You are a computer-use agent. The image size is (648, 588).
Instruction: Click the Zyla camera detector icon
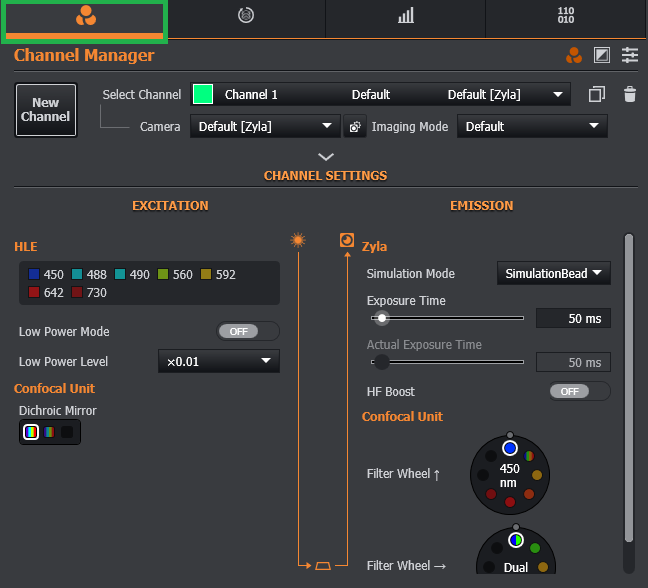347,240
